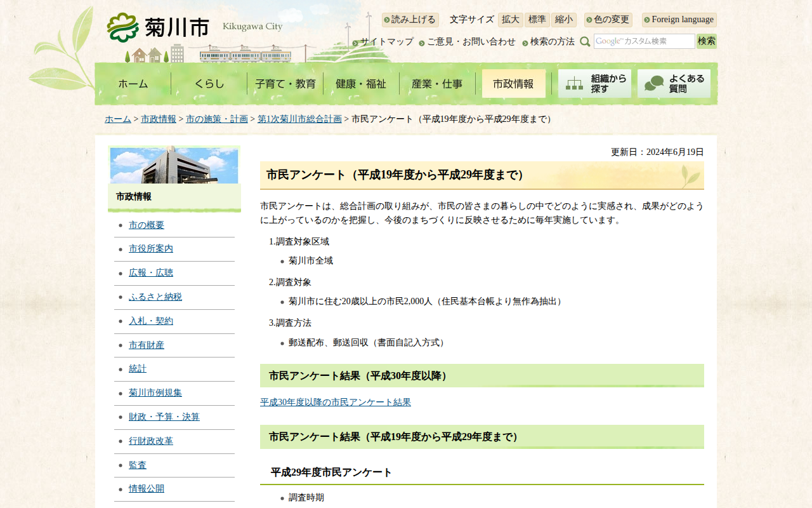The width and height of the screenshot is (812, 508).
Task: Open 統計 sidebar link
Action: [x=138, y=369]
